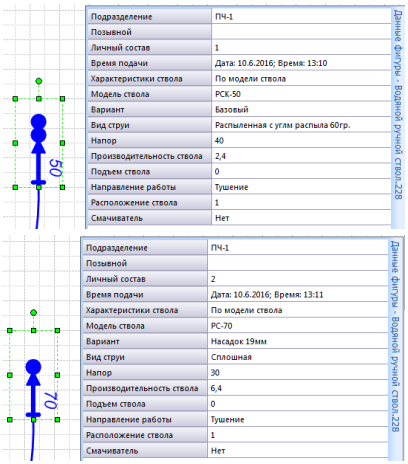Open the variant field showing Базовый
The image size is (408, 464).
tap(301, 110)
